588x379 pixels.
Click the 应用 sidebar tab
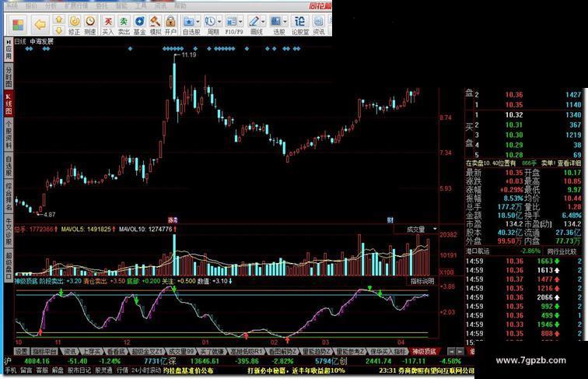[9, 49]
